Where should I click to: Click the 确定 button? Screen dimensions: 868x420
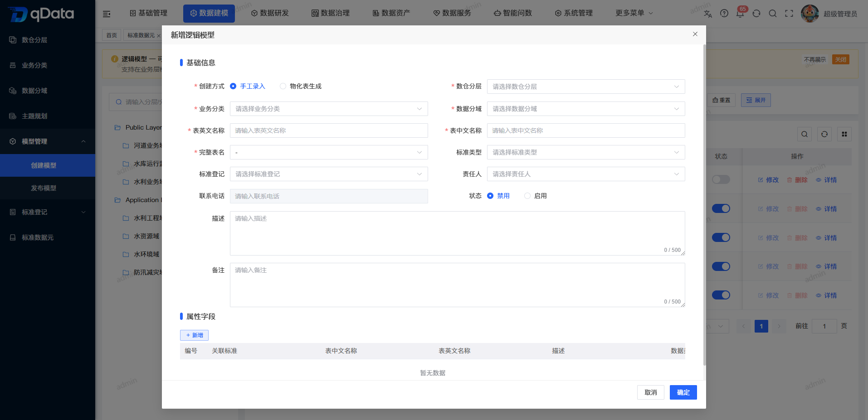(683, 392)
